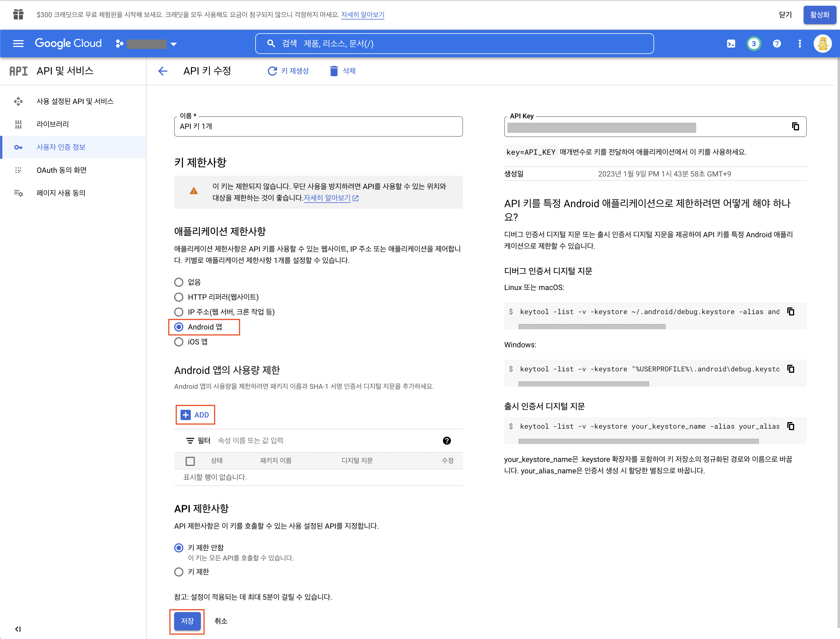Open the hamburger navigation menu
This screenshot has height=639, width=840.
pyautogui.click(x=18, y=44)
